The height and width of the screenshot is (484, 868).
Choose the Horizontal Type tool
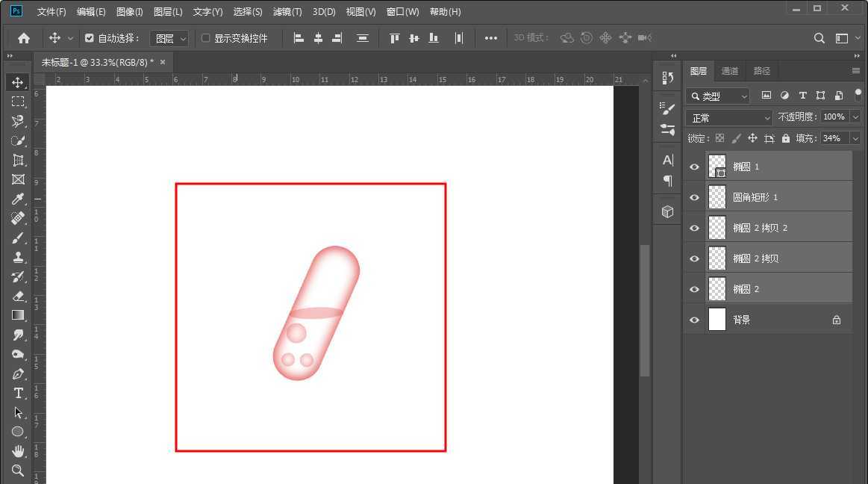(18, 393)
